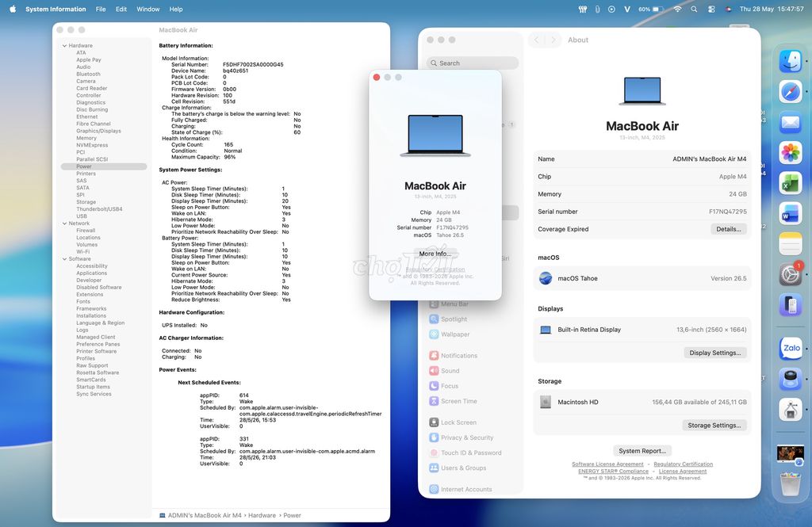Open Excel from the Dock
Screen dimensions: 812x527
click(791, 183)
